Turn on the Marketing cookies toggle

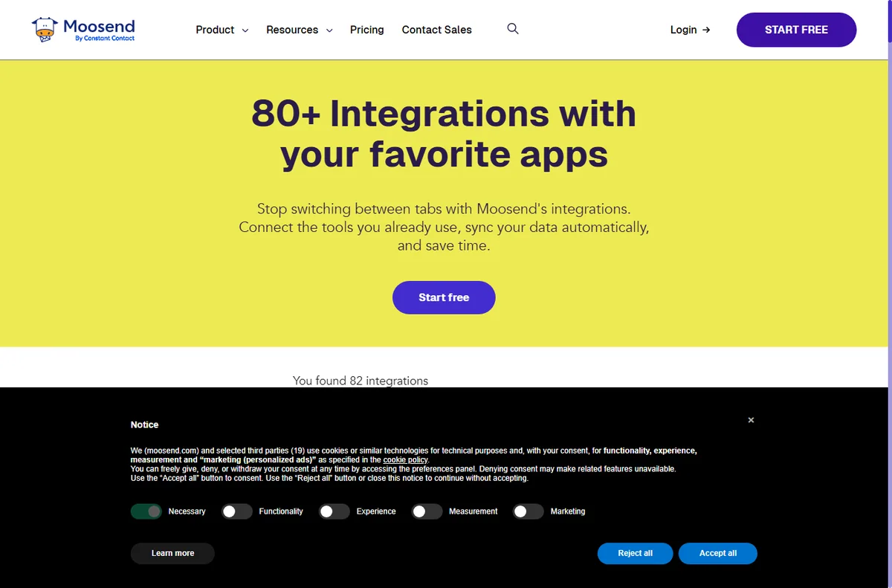(529, 511)
